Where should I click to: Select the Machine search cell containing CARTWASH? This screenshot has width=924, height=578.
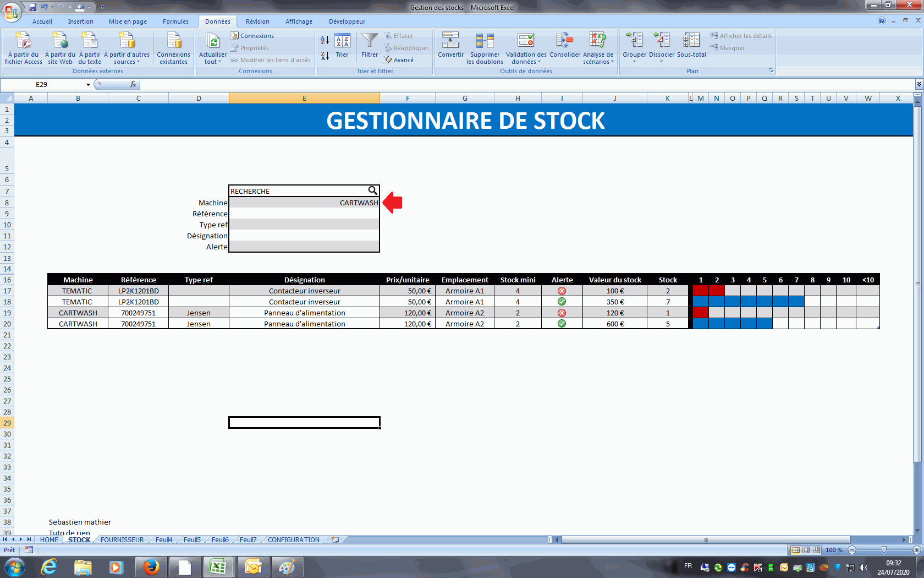coord(304,203)
